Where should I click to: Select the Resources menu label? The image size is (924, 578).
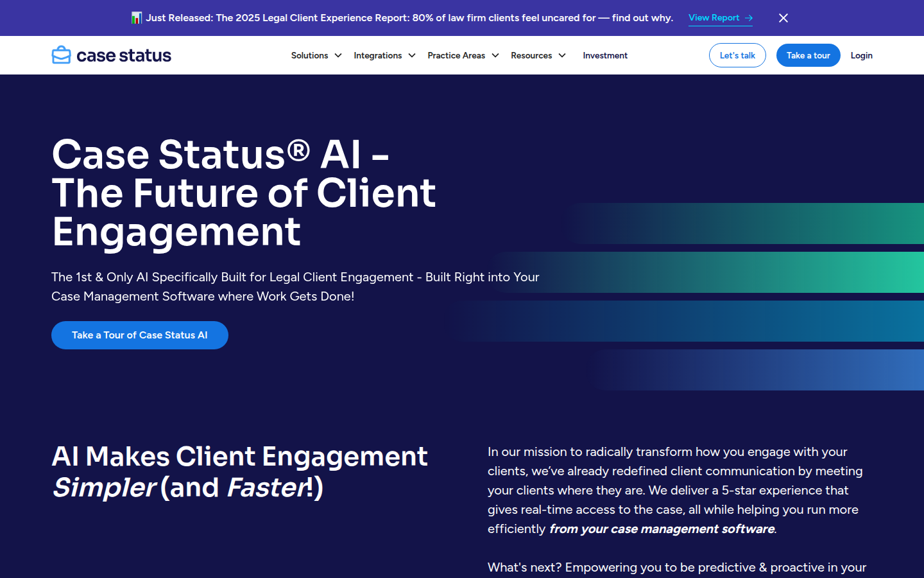tap(531, 56)
